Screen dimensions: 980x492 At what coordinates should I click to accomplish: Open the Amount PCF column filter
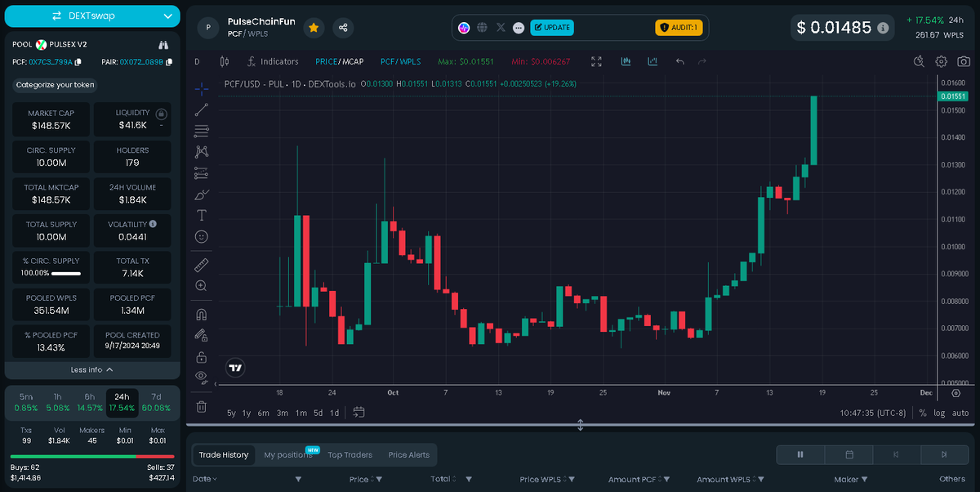666,480
